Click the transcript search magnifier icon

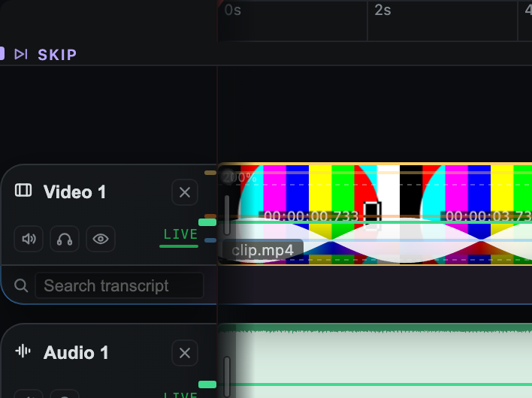click(21, 285)
